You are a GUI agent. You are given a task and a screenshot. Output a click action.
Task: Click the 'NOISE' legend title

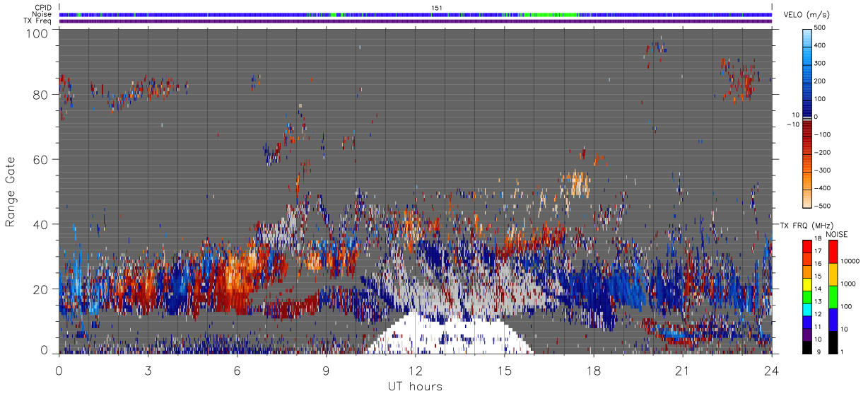(x=837, y=234)
